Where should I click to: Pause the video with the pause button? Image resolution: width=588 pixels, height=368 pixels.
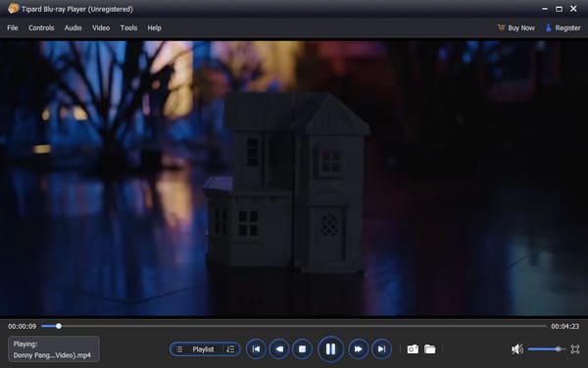click(x=330, y=349)
